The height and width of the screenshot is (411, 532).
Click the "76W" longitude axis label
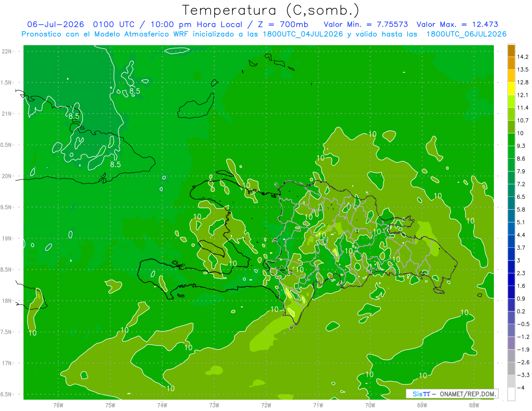pyautogui.click(x=58, y=405)
